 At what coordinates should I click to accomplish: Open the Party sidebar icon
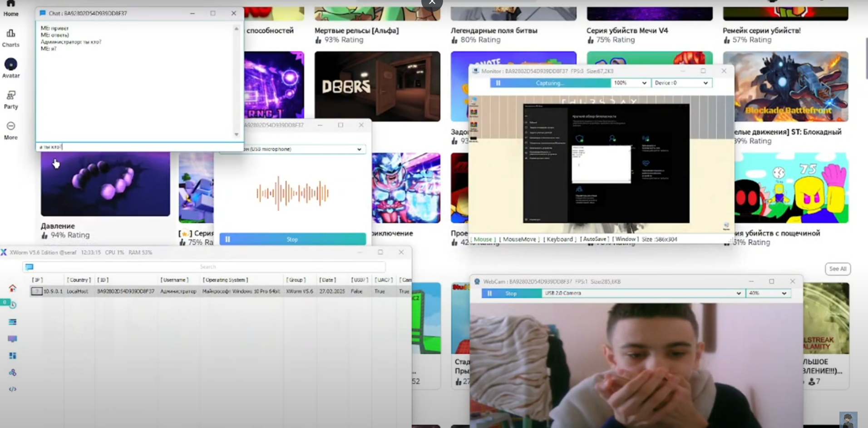(11, 95)
